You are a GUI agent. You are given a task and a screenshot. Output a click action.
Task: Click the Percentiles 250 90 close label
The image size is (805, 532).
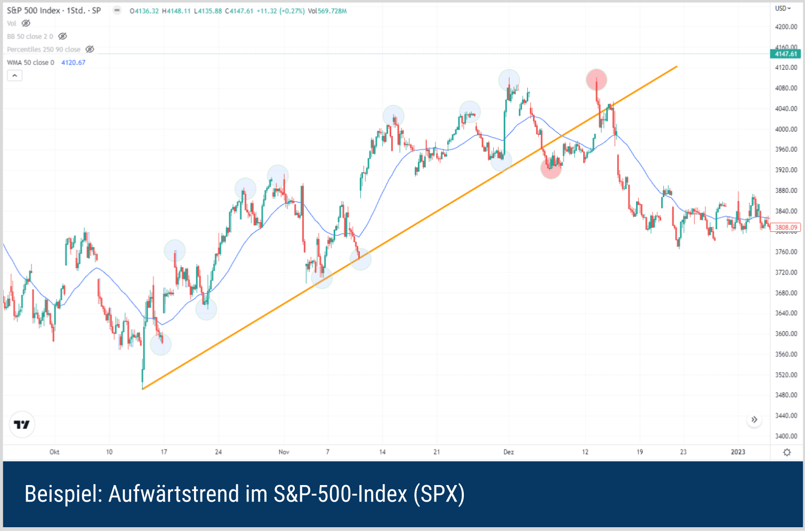tap(44, 49)
